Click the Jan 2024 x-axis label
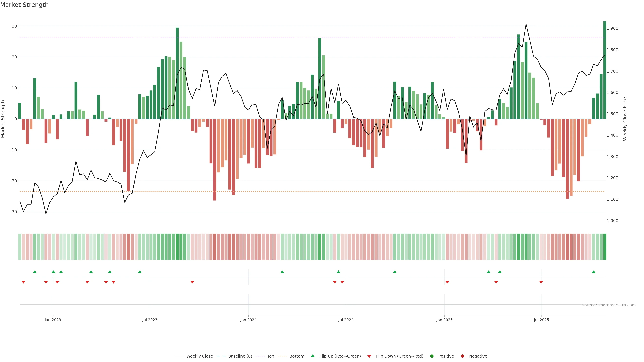Image resolution: width=644 pixels, height=362 pixels. (x=248, y=320)
